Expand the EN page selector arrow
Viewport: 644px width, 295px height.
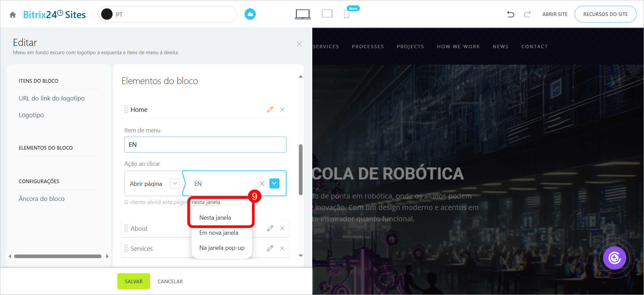[x=274, y=183]
